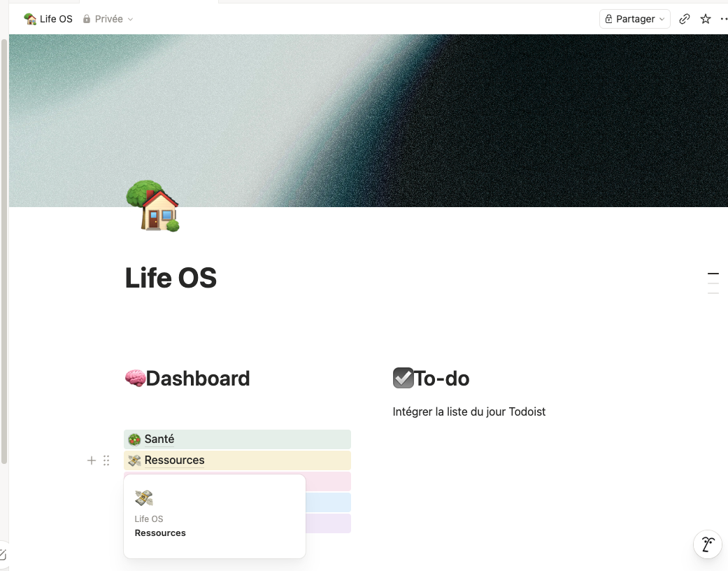Add page to favorites with star icon
Viewport: 728px width, 571px height.
click(x=705, y=19)
